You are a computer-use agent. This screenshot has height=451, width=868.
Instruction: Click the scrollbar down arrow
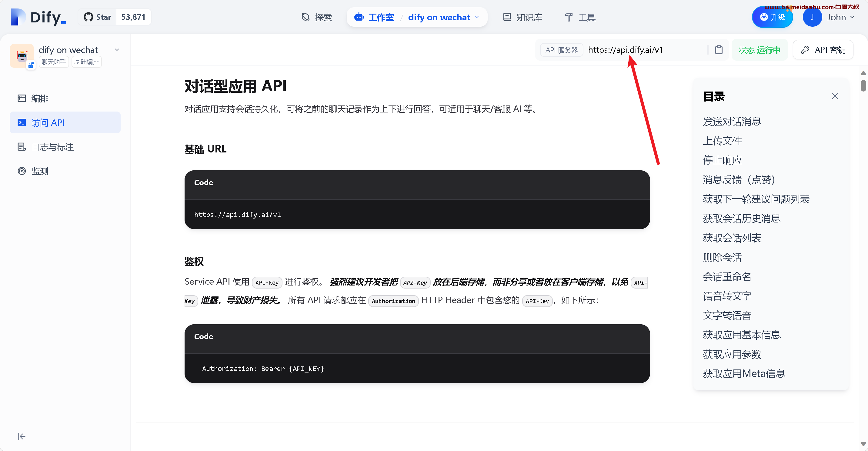tap(863, 444)
